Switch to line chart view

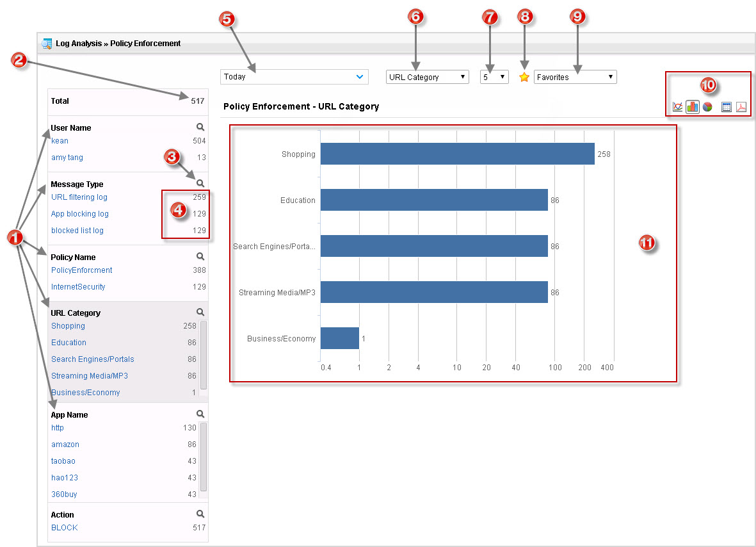(x=677, y=107)
